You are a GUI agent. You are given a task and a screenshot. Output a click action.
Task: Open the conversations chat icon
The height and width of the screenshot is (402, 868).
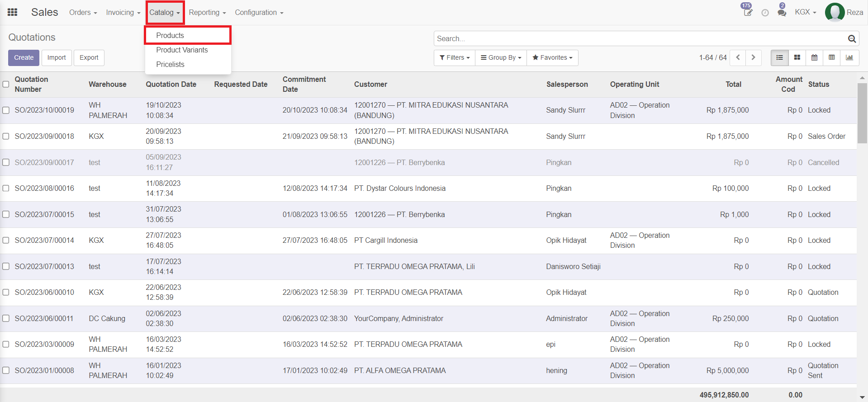[x=782, y=12]
